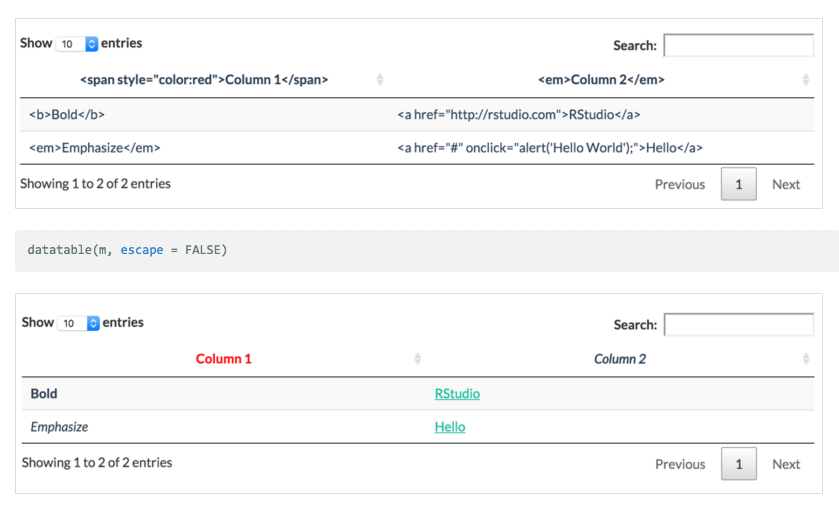Viewport: 839px width, 507px height.
Task: Click the bold Bold table cell
Action: [x=44, y=394]
